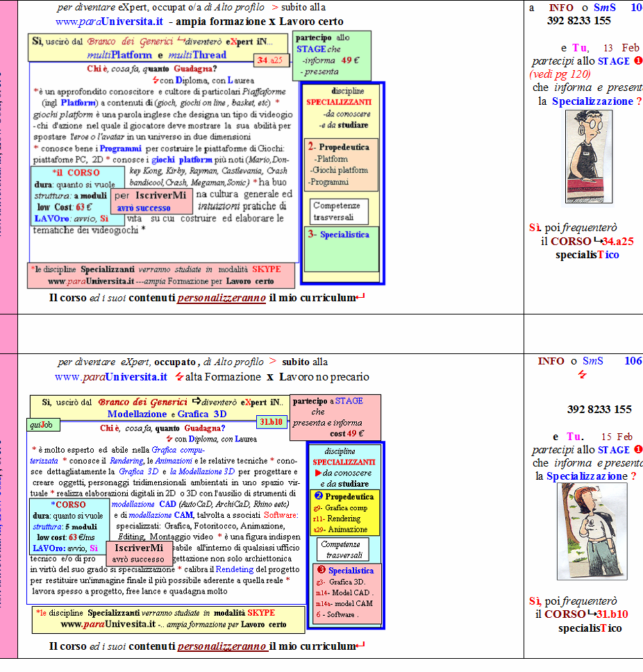
Task: Click the green 'quiJob' label
Action: tap(42, 425)
